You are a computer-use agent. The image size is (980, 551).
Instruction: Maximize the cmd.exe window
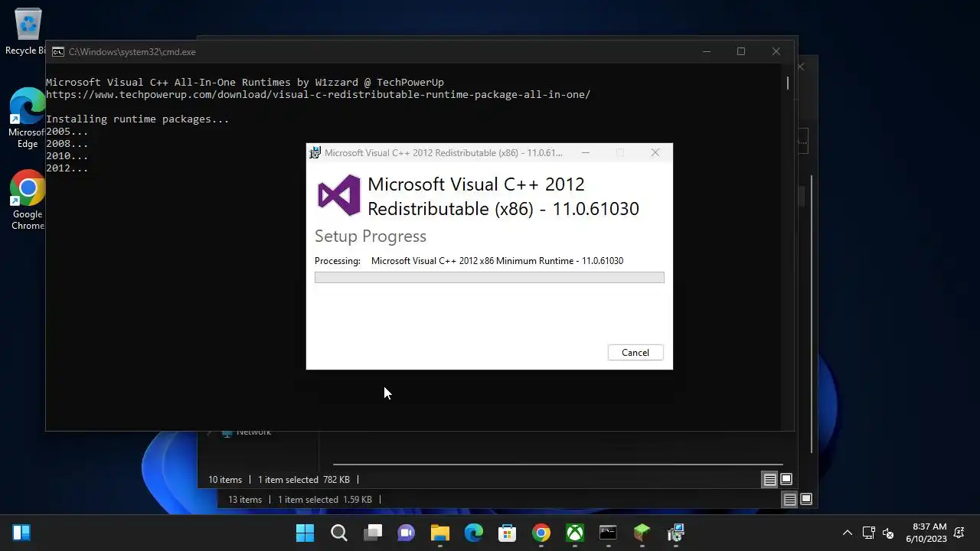point(741,51)
